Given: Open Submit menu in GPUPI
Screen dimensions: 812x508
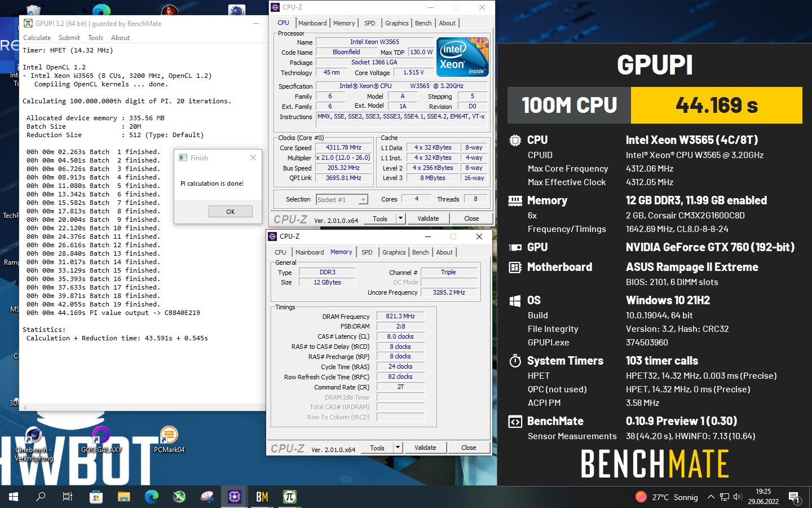Looking at the screenshot, I should 69,38.
